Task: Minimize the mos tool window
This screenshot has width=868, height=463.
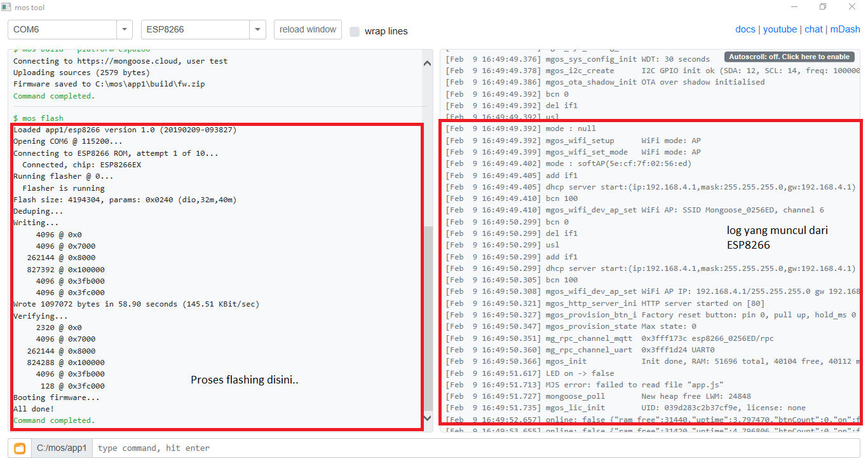Action: pyautogui.click(x=794, y=7)
